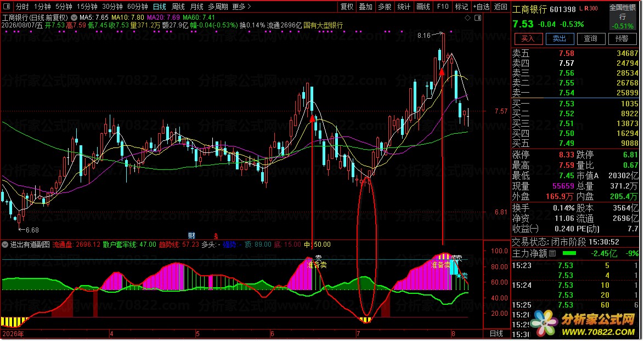Screen dimensions: 644x341
Task: Click the red $ marker on the chart
Action: point(216,236)
